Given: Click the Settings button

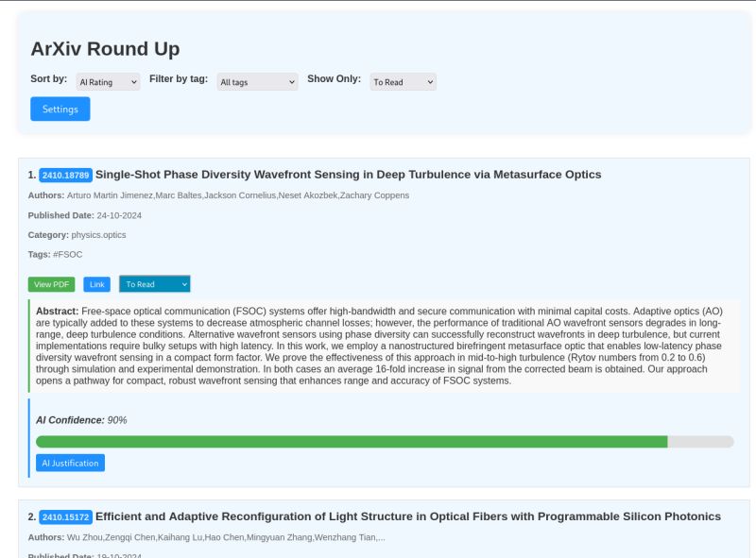Looking at the screenshot, I should [60, 109].
